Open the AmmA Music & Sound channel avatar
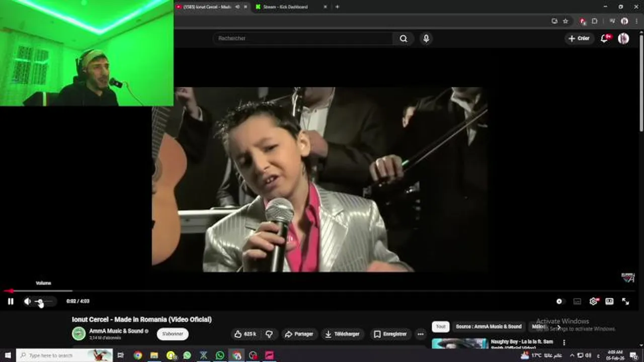 pos(78,334)
